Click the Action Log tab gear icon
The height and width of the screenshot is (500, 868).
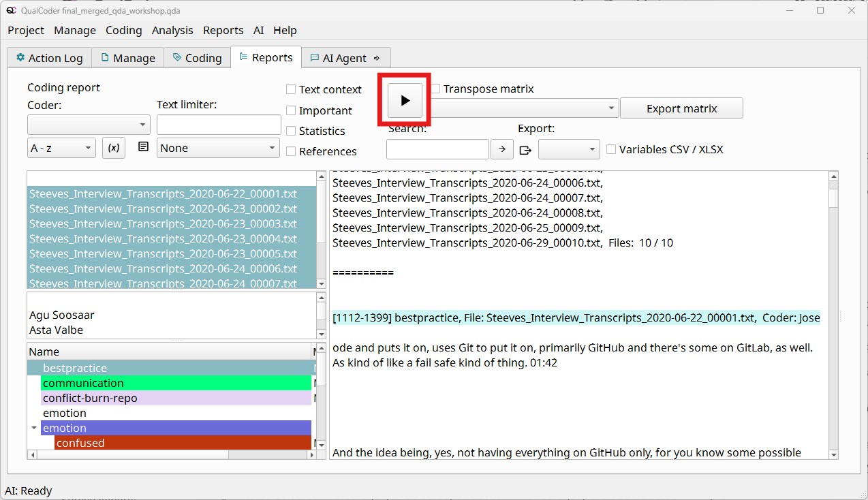click(20, 58)
